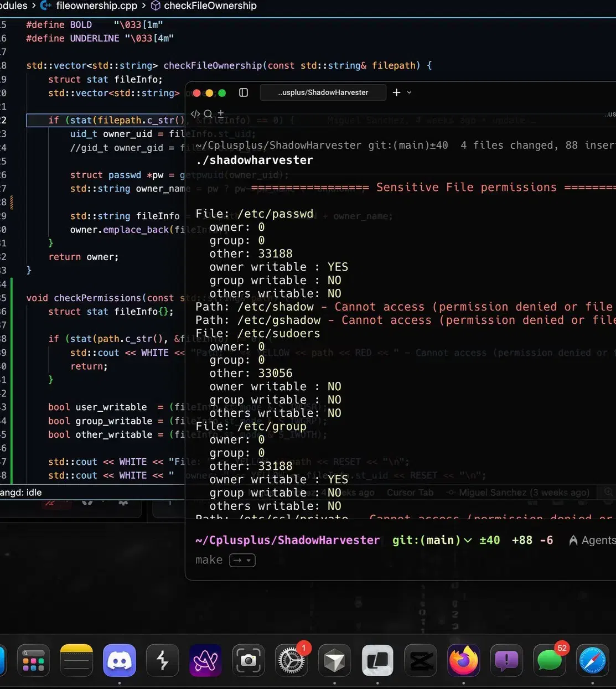Click the code brackets icon in terminal
The image size is (616, 689).
[x=195, y=114]
